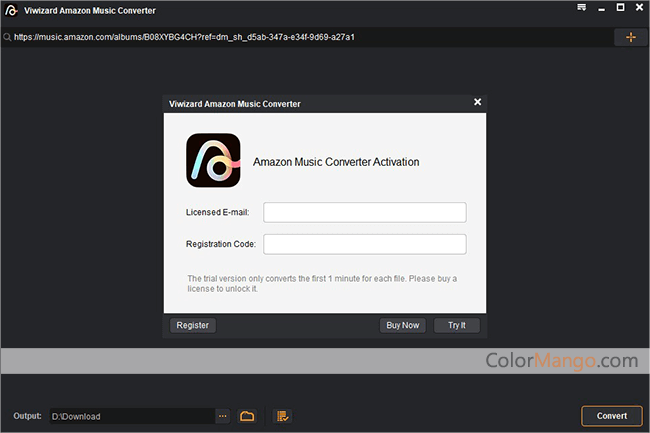Browse output path with the ellipsis button
The height and width of the screenshot is (433, 650).
[223, 416]
